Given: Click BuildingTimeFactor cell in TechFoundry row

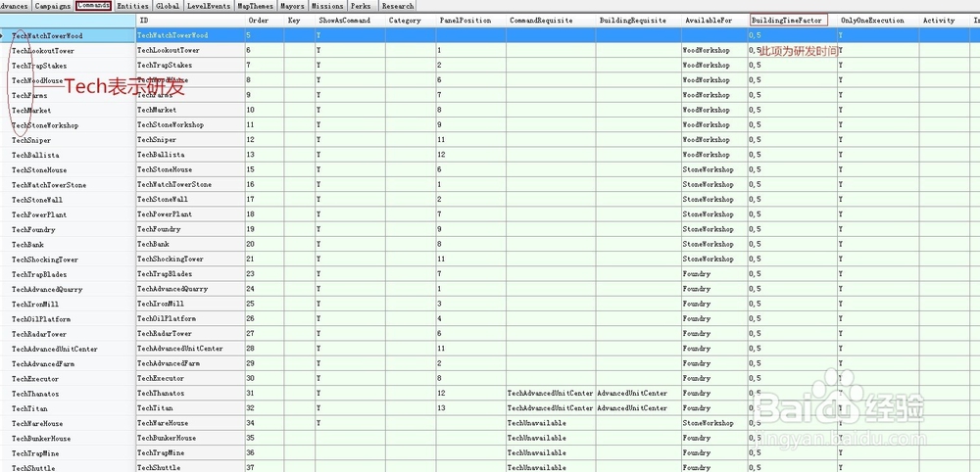Looking at the screenshot, I should pyautogui.click(x=792, y=229).
